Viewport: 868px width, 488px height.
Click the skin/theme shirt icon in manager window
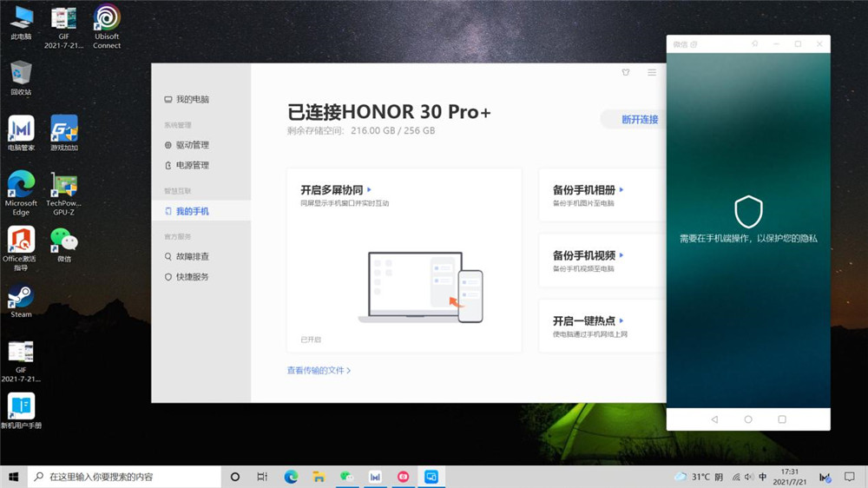point(626,73)
